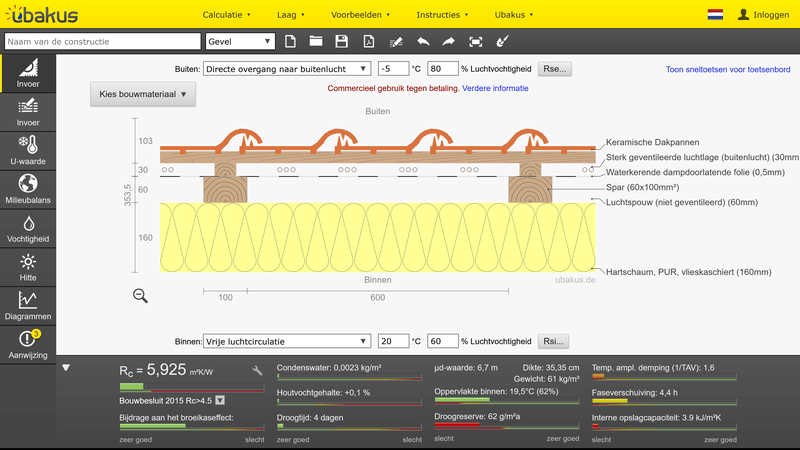Image resolution: width=800 pixels, height=450 pixels.
Task: Click the Inloggen login link
Action: pos(763,15)
